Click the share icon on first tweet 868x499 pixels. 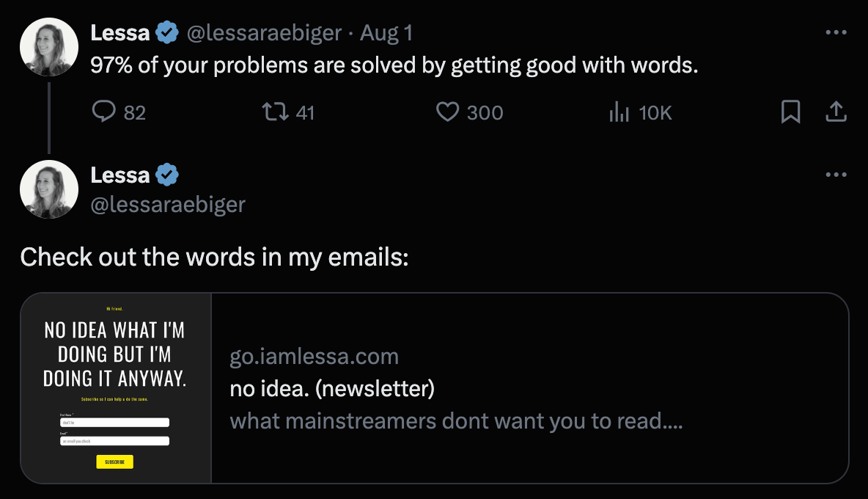[836, 112]
